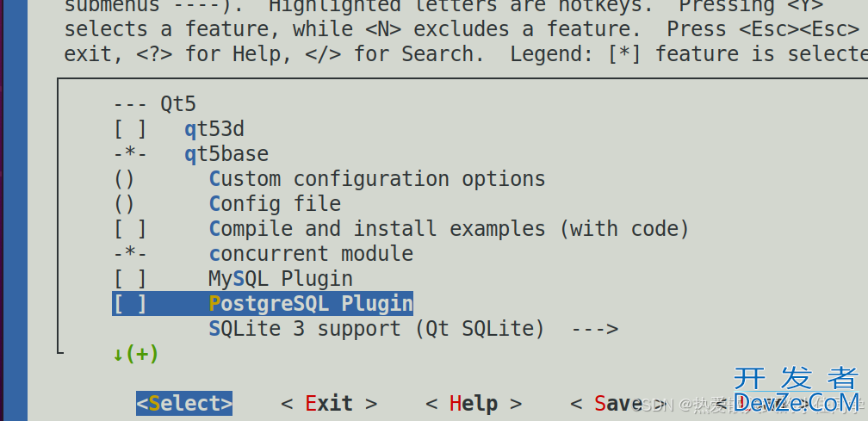
Task: Enable the MySQL Plugin checkbox
Action: click(x=130, y=278)
